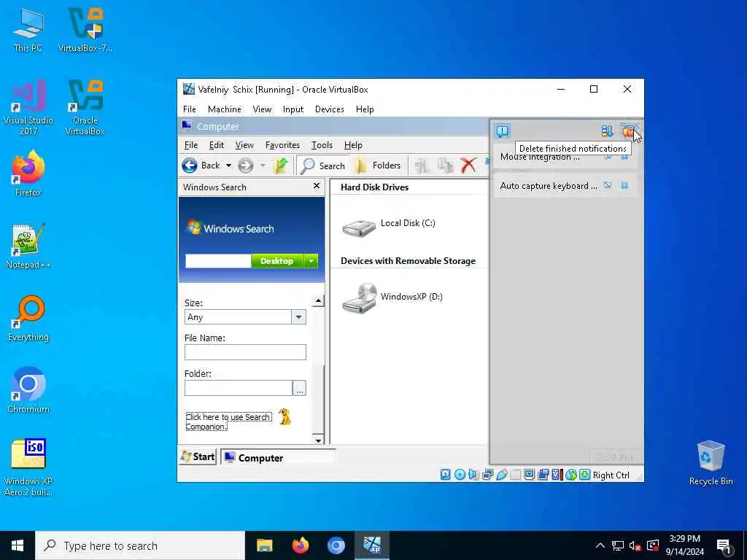Toggle the Folders pane toolbar button

[x=378, y=166]
